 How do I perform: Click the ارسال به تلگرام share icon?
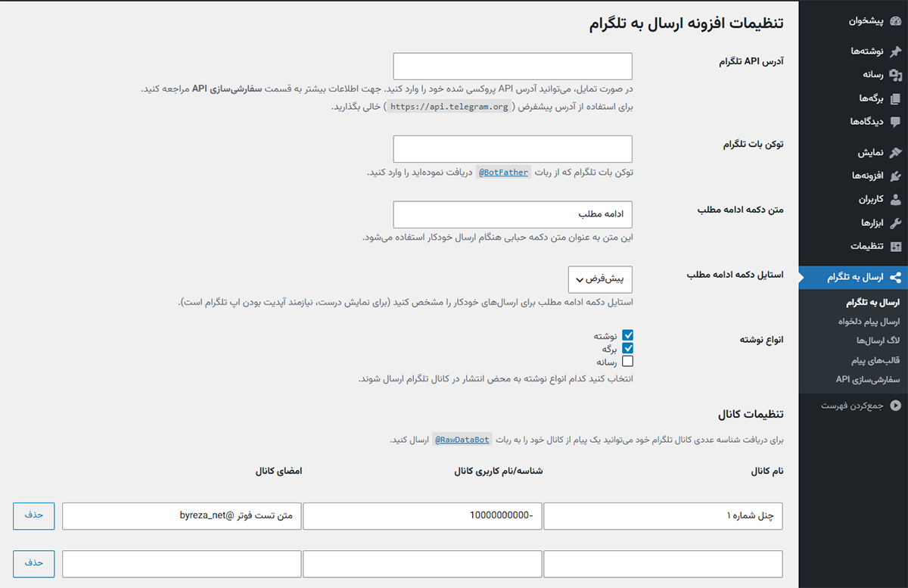click(x=895, y=278)
